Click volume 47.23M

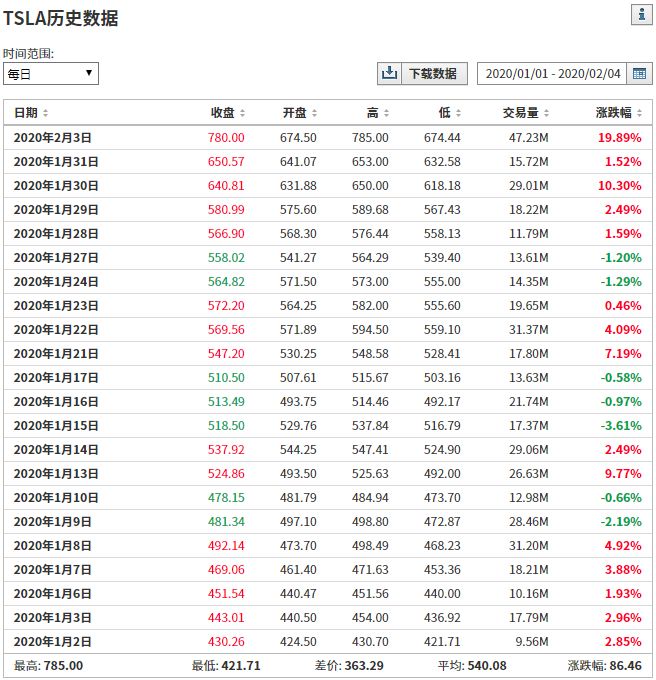click(x=529, y=138)
